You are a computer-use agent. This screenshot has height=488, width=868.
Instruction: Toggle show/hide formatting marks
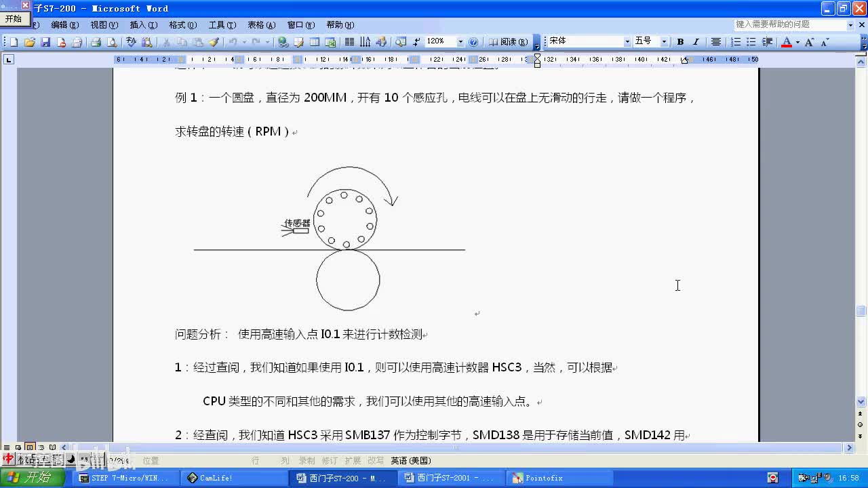tap(416, 42)
